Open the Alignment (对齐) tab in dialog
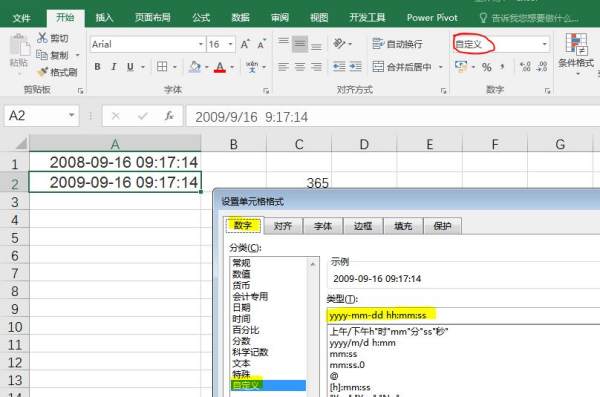 tap(283, 226)
